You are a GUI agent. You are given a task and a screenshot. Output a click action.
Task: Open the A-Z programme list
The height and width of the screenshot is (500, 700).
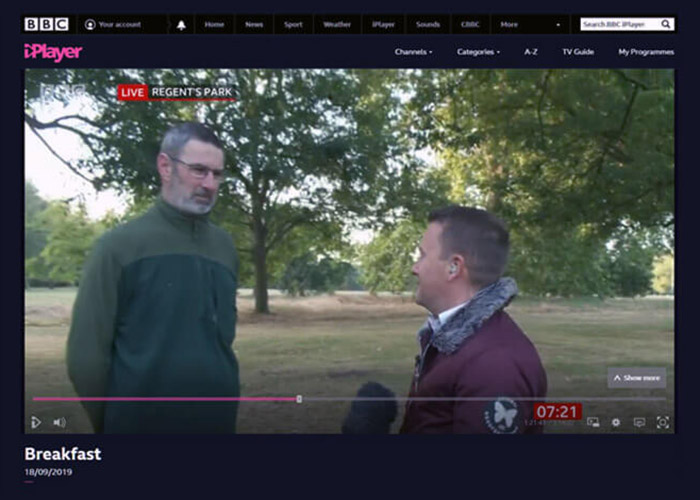[x=531, y=52]
